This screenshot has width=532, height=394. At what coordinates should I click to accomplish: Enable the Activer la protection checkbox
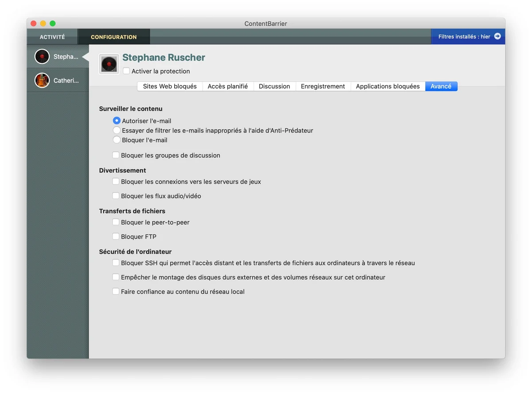coord(126,71)
